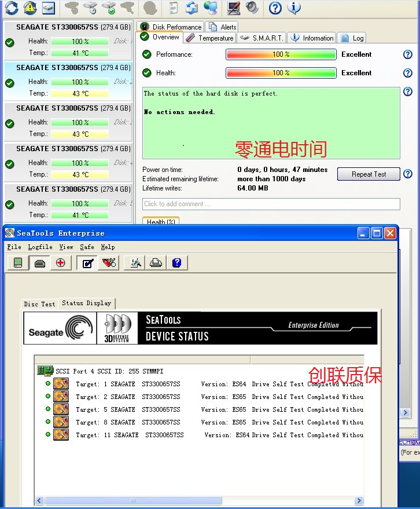Screen dimensions: 420x509
Task: Select the SEAGATE disk labeled Disk 4
Action: [x=68, y=162]
